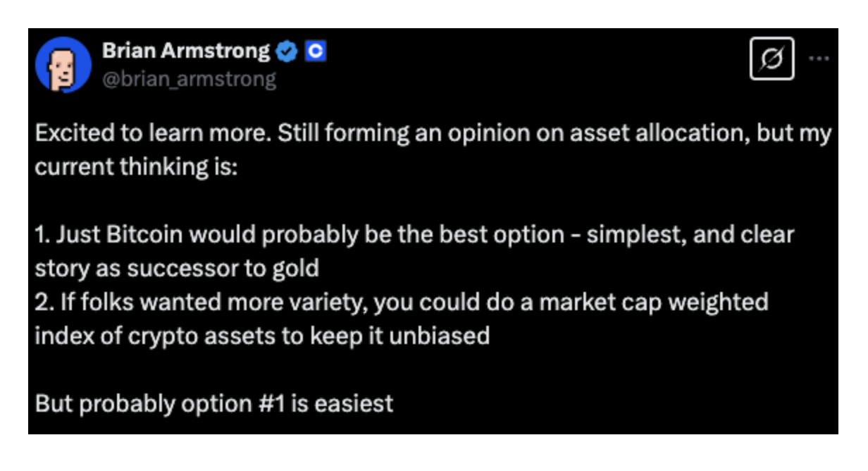Click the line starting "index of crypto assets"

[x=262, y=335]
